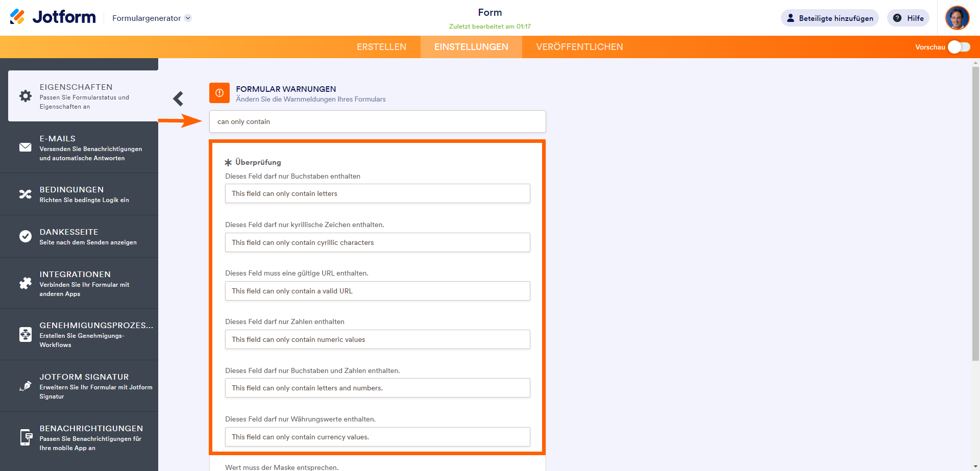Open the JOTFORM SIGNATUR settings section
Viewport: 980px width, 471px height.
(x=79, y=386)
